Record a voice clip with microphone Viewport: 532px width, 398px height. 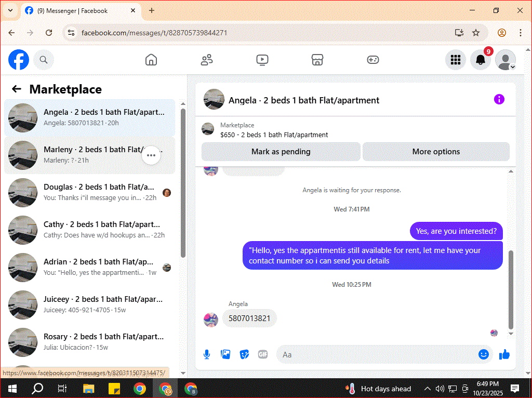207,354
